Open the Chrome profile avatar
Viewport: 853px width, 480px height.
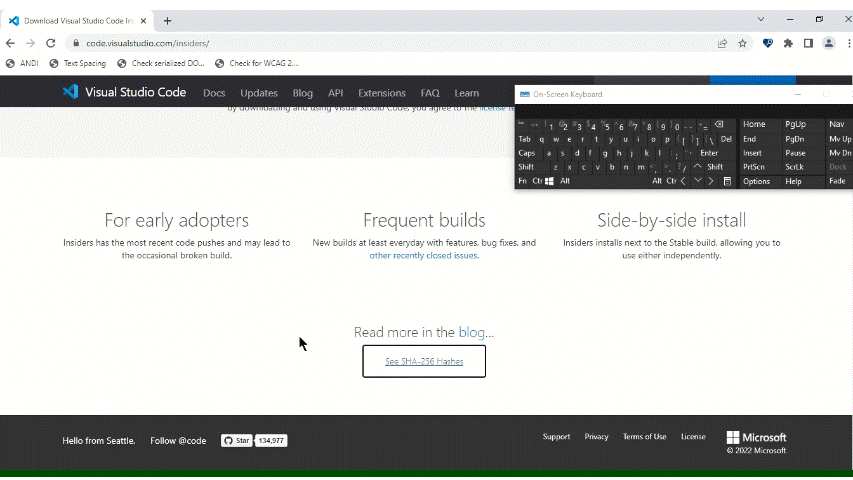click(x=829, y=43)
